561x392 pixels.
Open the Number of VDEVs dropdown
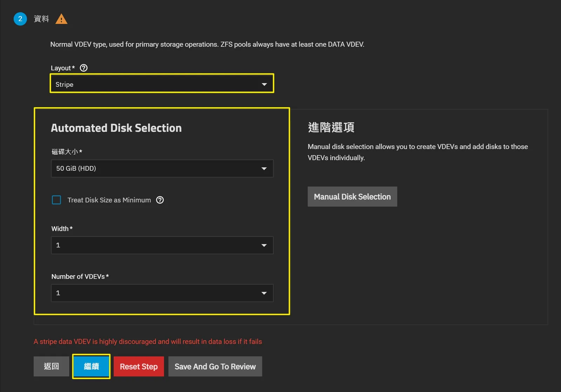click(x=162, y=293)
